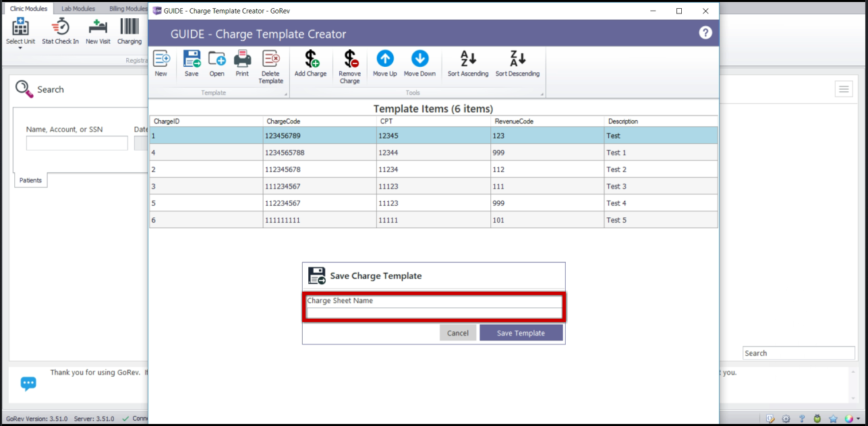Click the 'Test 3' description cell
868x426 pixels.
661,186
